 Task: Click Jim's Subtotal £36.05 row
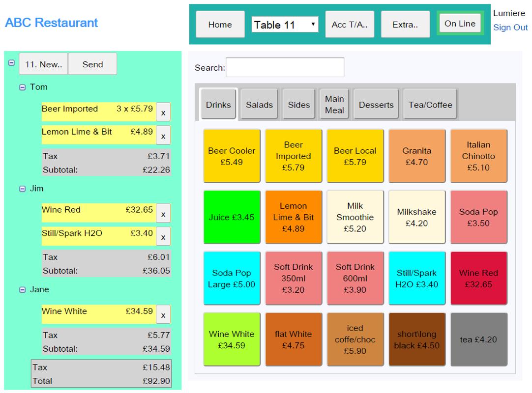tap(106, 271)
